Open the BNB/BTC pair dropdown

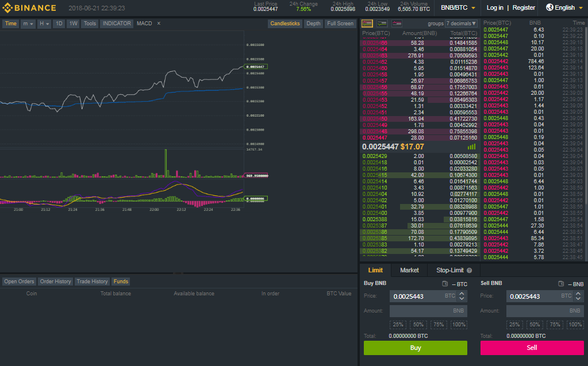(458, 7)
